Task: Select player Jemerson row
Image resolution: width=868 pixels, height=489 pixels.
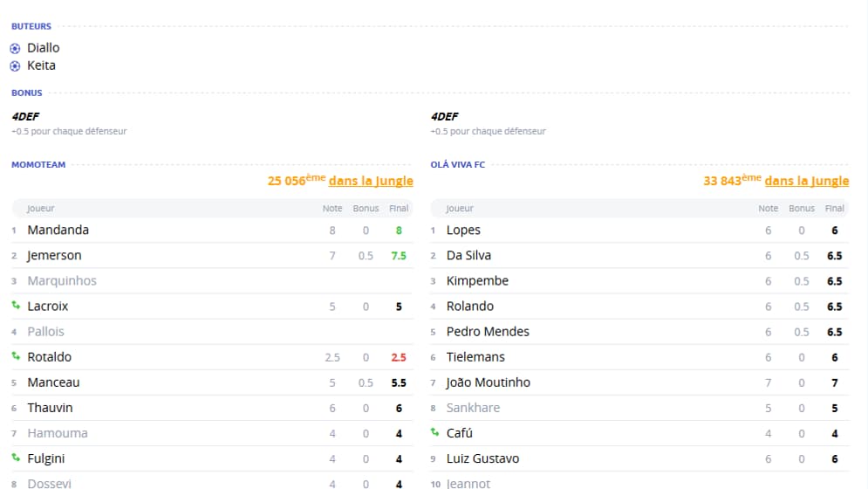Action: click(x=212, y=256)
